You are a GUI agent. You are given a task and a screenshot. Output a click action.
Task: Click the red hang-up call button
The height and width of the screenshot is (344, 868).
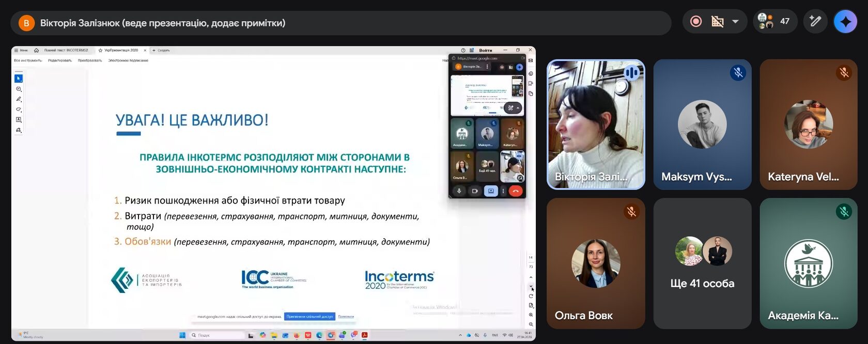pyautogui.click(x=515, y=191)
